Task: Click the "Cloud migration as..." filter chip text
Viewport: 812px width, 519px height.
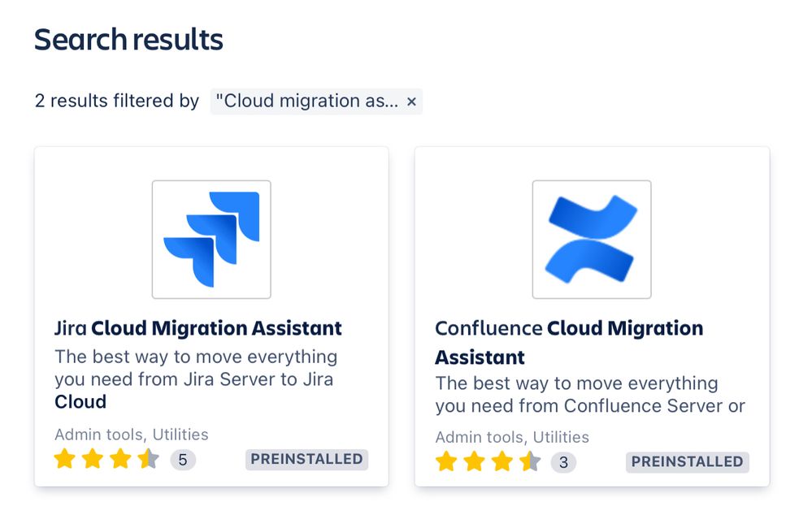Action: [x=306, y=101]
